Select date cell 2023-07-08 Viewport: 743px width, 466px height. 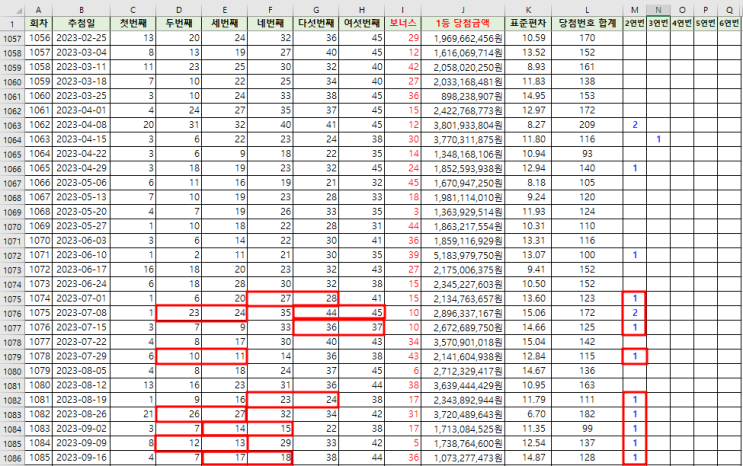(82, 313)
